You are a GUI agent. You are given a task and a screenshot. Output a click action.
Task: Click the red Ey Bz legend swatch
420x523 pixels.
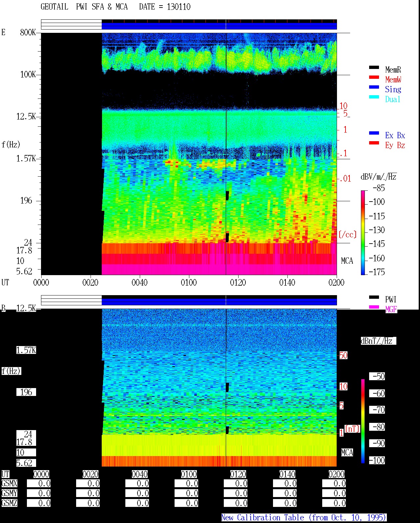[374, 143]
